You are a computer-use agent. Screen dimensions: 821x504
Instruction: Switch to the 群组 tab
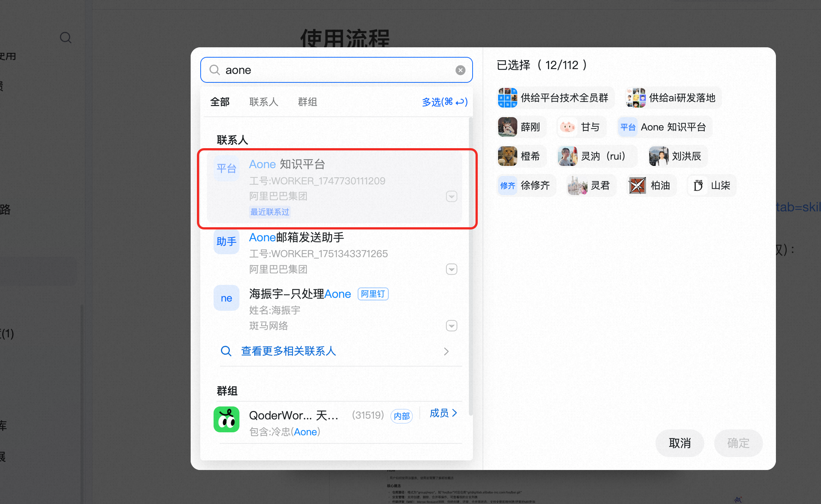(307, 102)
